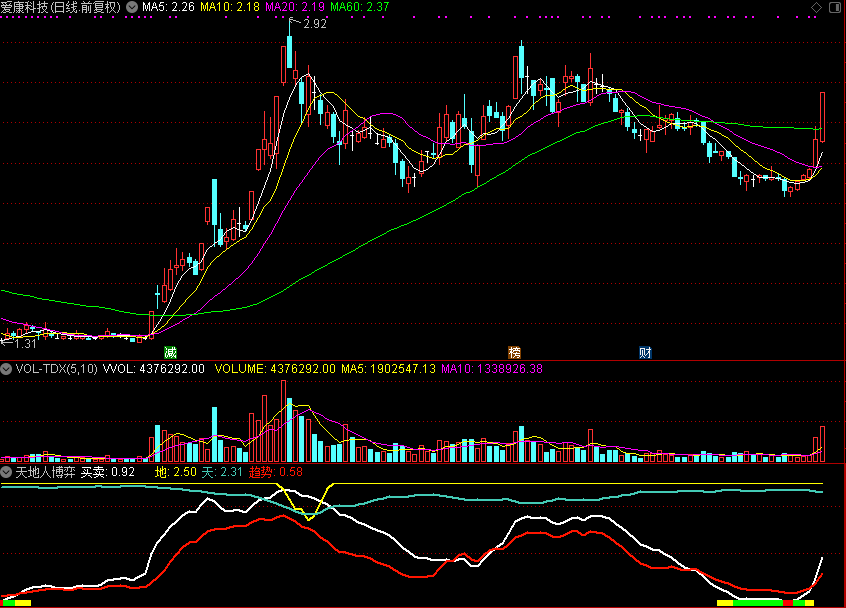The height and width of the screenshot is (608, 846).
Task: Click the 爱康科技(日线.前复权) title
Action: pyautogui.click(x=61, y=7)
